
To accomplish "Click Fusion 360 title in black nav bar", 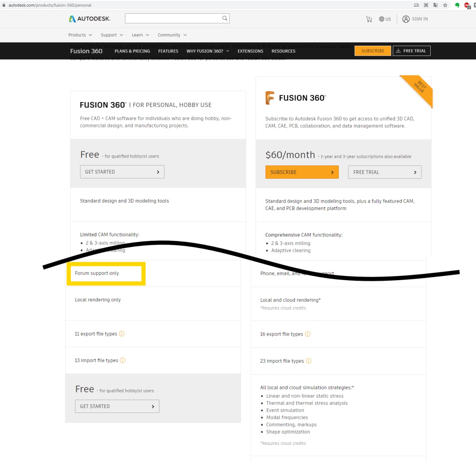I will [86, 51].
